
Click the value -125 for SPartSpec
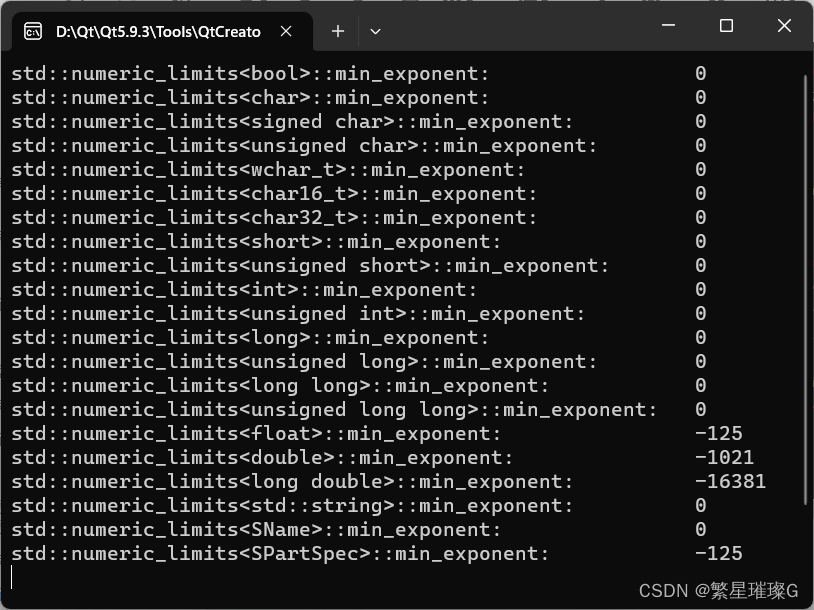tap(720, 553)
